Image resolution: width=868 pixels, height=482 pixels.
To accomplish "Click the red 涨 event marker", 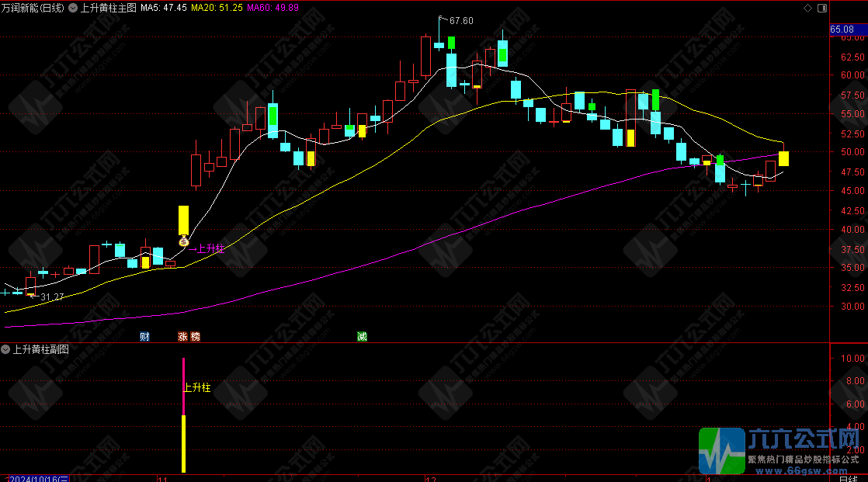I will [x=183, y=336].
